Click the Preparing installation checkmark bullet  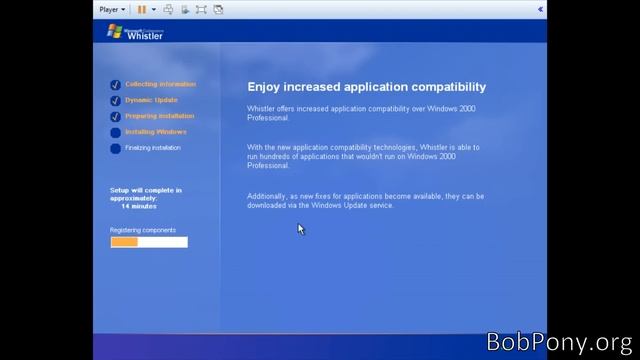pyautogui.click(x=116, y=117)
